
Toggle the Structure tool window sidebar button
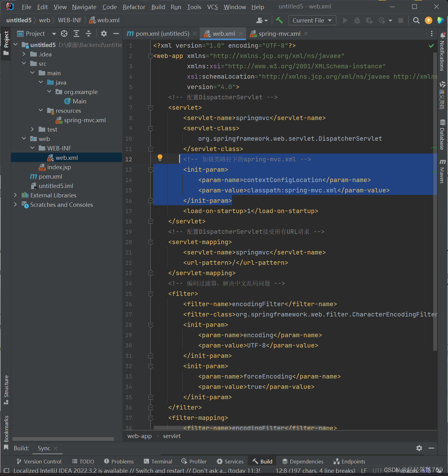[6, 390]
